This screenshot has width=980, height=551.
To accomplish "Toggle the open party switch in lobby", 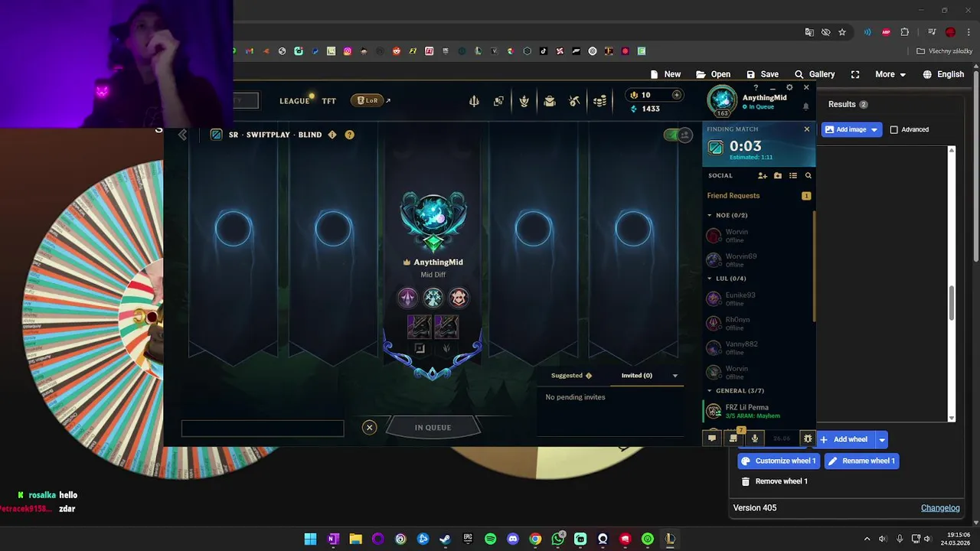I will click(x=678, y=135).
